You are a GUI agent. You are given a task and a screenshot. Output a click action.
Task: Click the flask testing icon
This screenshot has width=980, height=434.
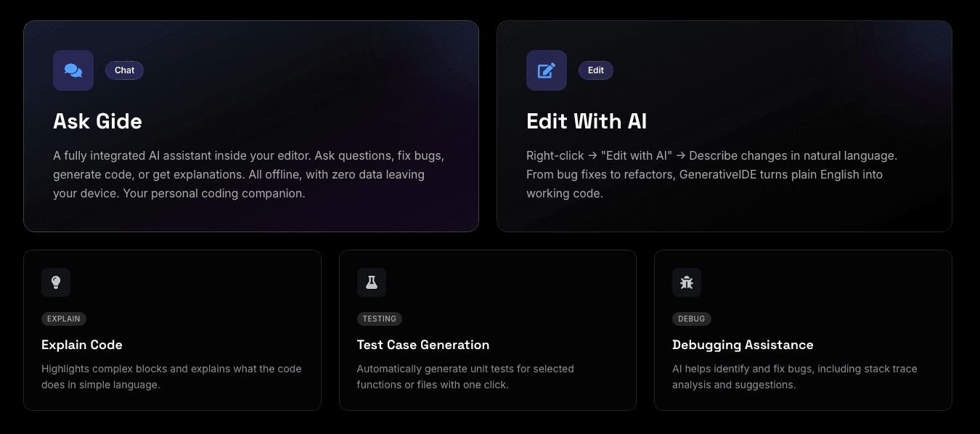coord(372,282)
